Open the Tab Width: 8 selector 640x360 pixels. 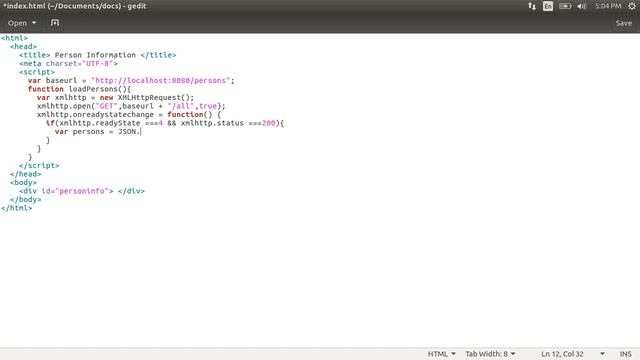(490, 354)
